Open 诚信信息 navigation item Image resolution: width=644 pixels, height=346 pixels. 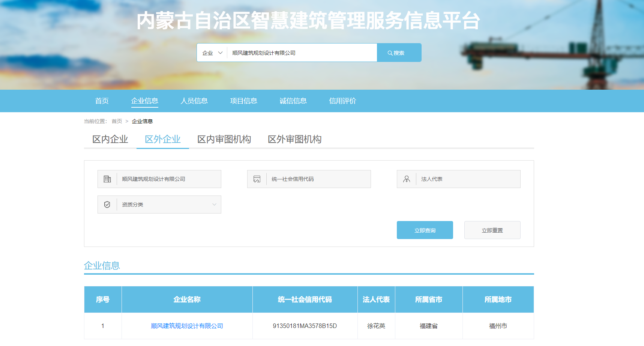tap(293, 101)
